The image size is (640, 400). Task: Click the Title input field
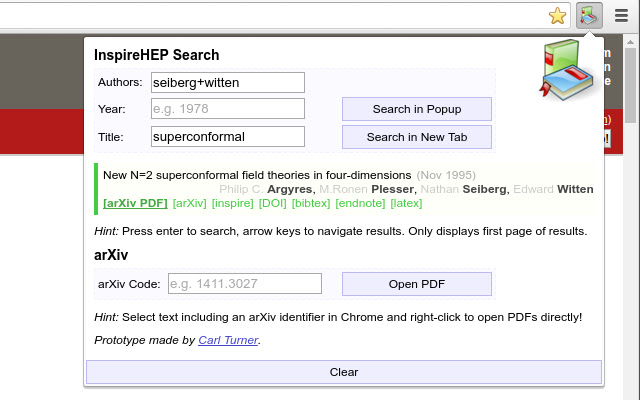coord(228,136)
